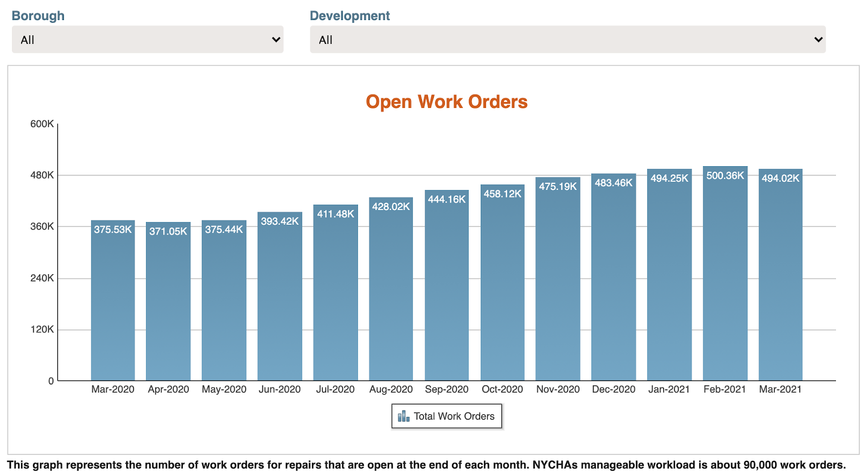Click the Jan-2021 axis label

coord(669,389)
